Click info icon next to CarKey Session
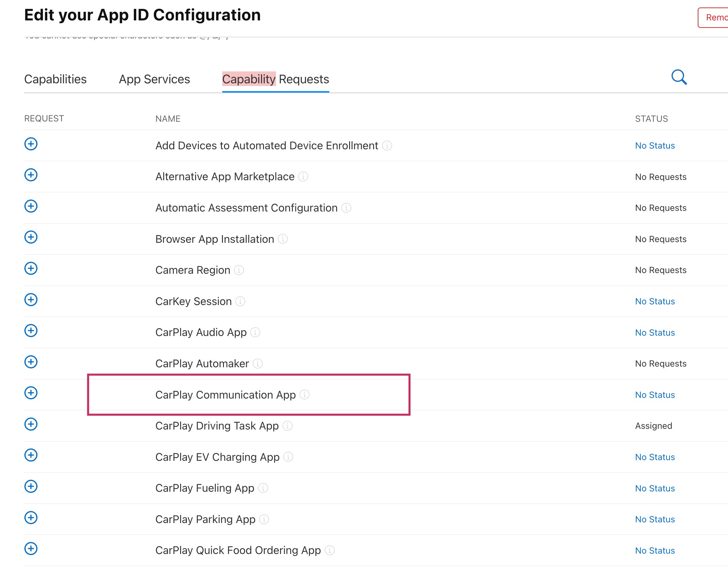Screen dimensions: 728x572 click(x=240, y=301)
